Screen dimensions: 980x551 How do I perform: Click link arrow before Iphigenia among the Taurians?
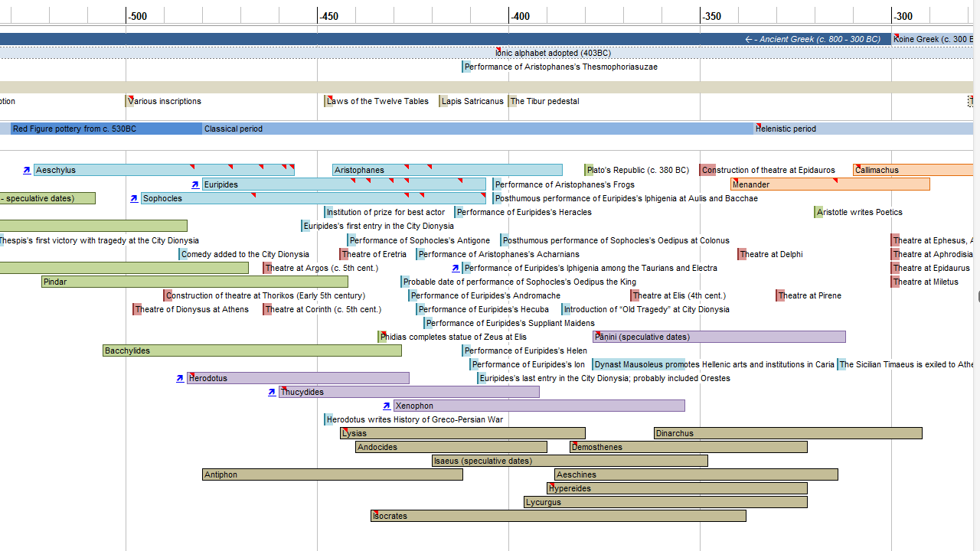point(456,268)
